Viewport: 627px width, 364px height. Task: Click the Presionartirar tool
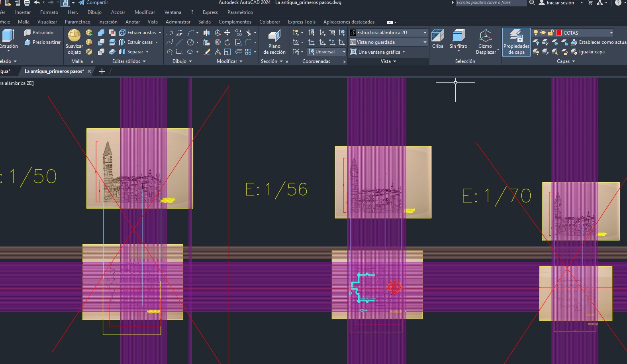42,42
